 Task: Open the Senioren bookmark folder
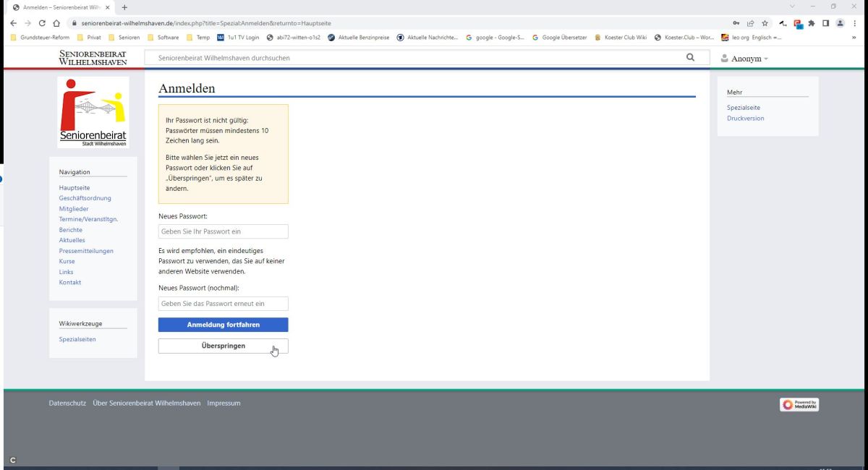(x=123, y=38)
